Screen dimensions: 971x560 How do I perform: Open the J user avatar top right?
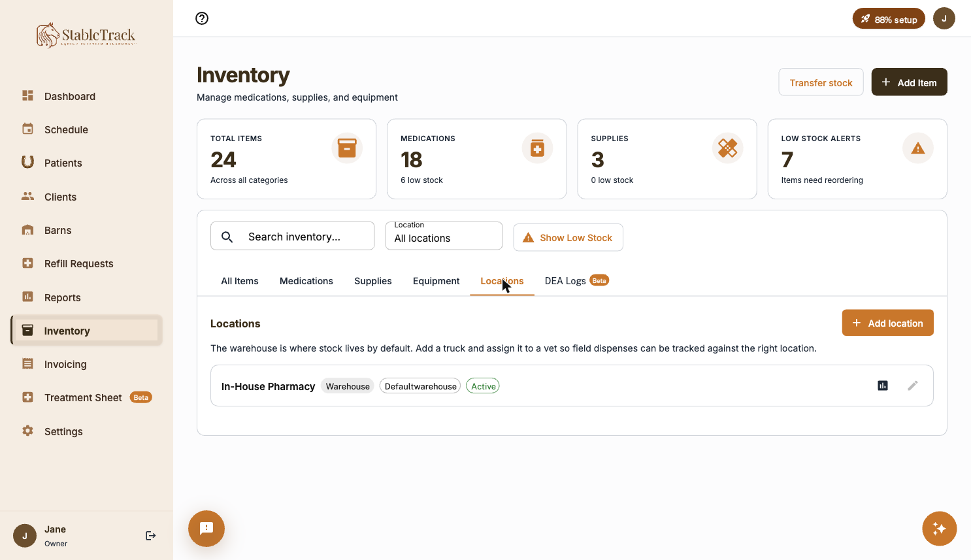coord(944,18)
